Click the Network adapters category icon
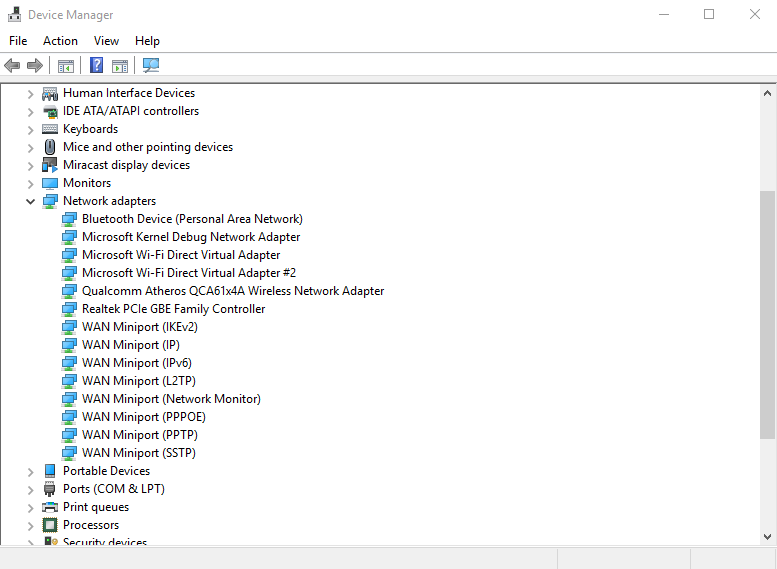Viewport: 777px width, 569px height. tap(50, 201)
